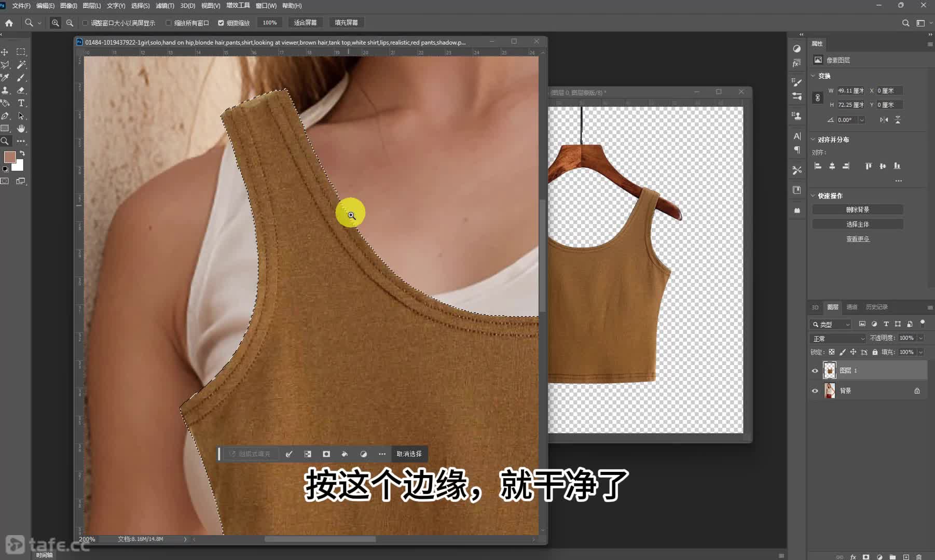Click the 删除背景 button
The height and width of the screenshot is (560, 935).
858,209
